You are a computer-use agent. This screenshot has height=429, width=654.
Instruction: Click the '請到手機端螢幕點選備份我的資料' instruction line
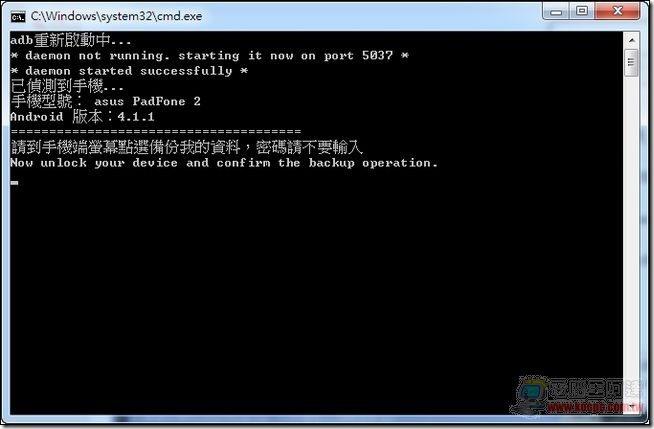point(187,147)
